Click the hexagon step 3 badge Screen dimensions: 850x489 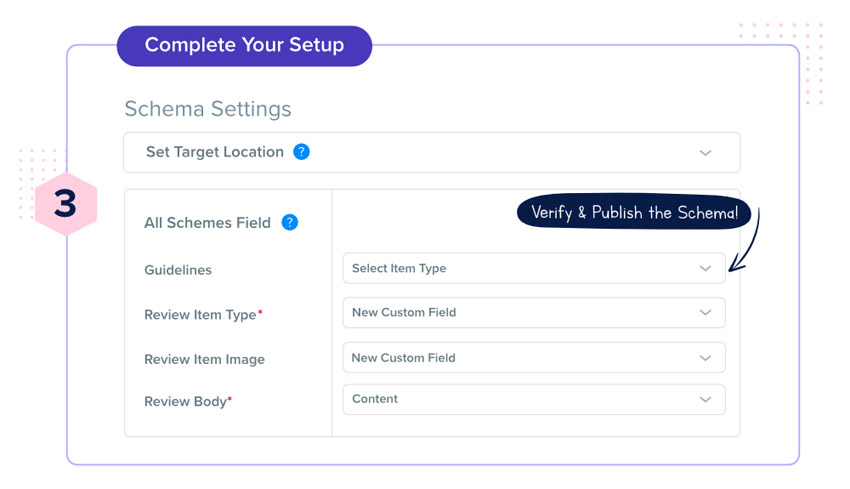(66, 204)
